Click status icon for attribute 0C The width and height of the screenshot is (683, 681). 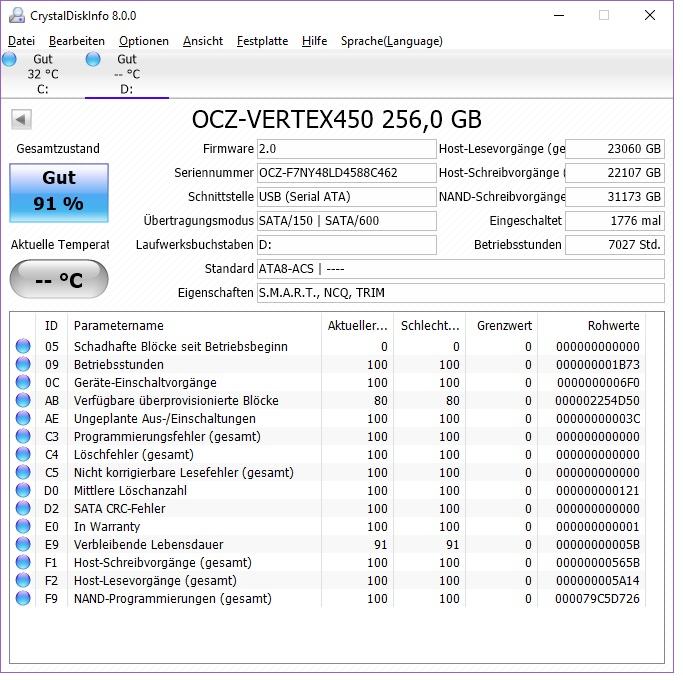click(23, 383)
